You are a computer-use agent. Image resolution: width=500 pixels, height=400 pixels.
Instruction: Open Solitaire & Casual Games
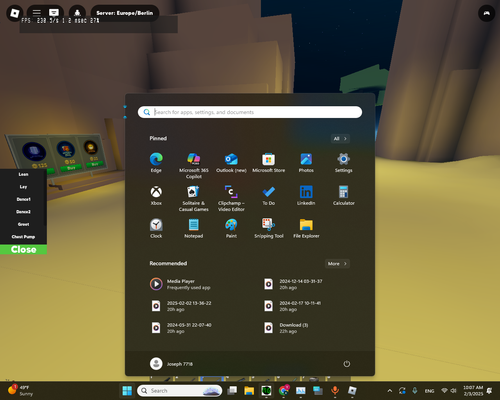194,199
